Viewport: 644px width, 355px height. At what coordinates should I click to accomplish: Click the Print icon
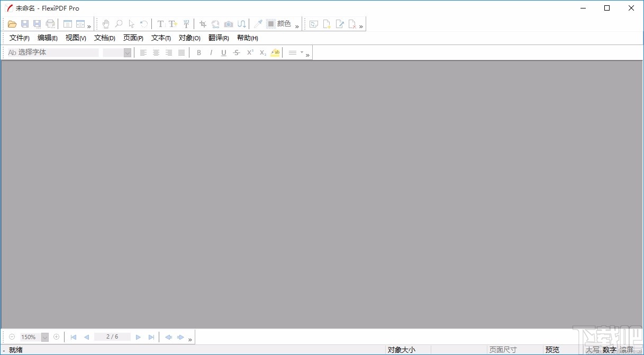(x=50, y=24)
